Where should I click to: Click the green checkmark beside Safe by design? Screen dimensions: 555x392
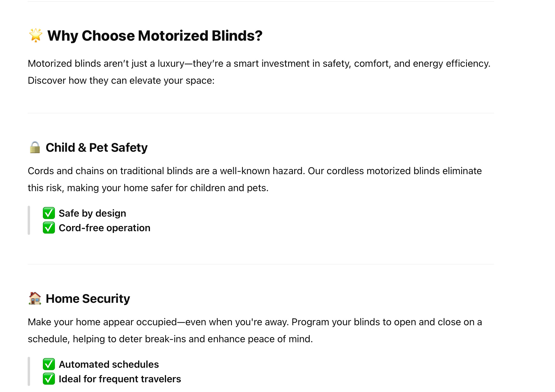click(49, 213)
